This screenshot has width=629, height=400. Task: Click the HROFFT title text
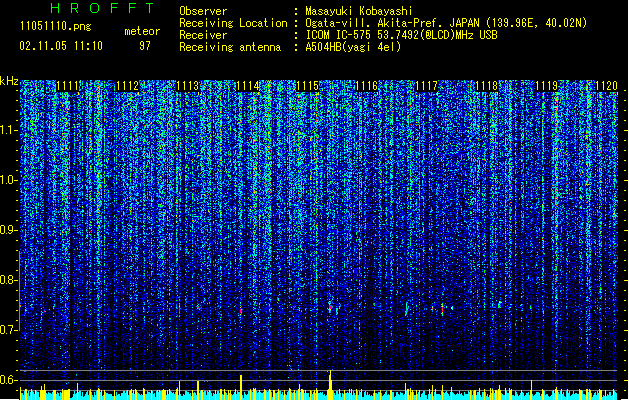pos(103,8)
